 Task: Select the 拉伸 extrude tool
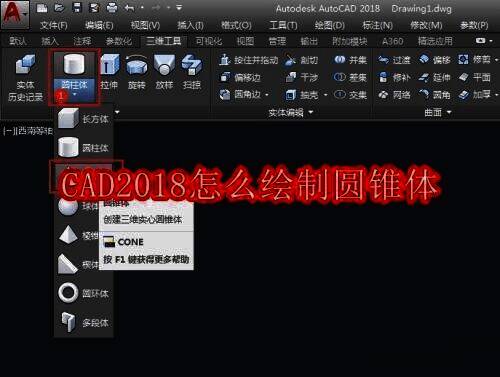[x=109, y=71]
